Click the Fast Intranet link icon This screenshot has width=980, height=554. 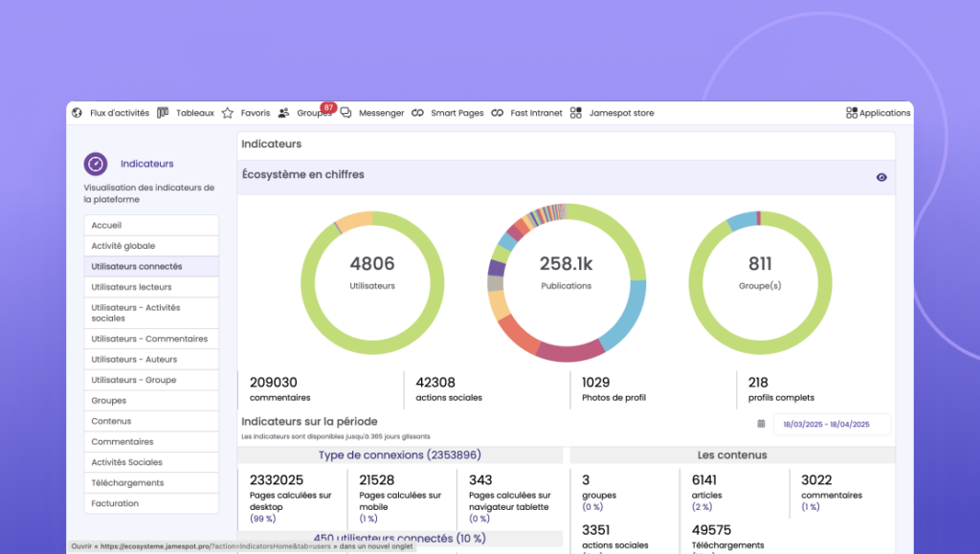[498, 113]
